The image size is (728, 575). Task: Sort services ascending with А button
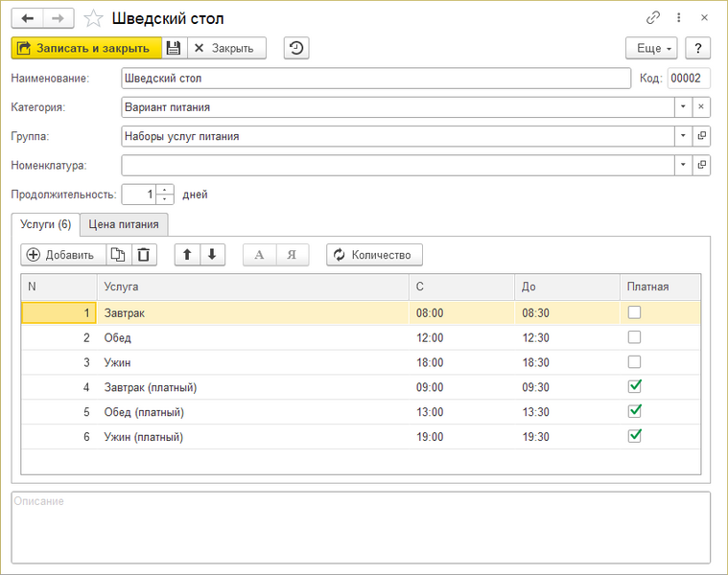pyautogui.click(x=260, y=255)
